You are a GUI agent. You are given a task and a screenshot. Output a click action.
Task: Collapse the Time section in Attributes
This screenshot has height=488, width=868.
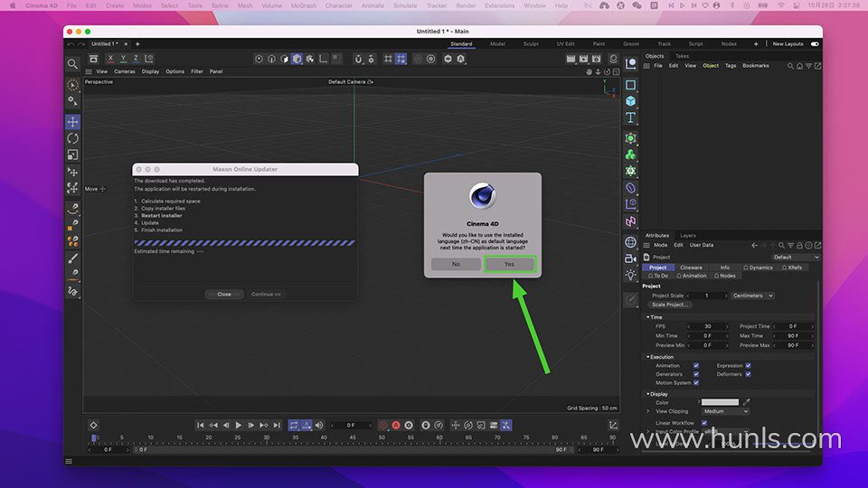(x=648, y=317)
